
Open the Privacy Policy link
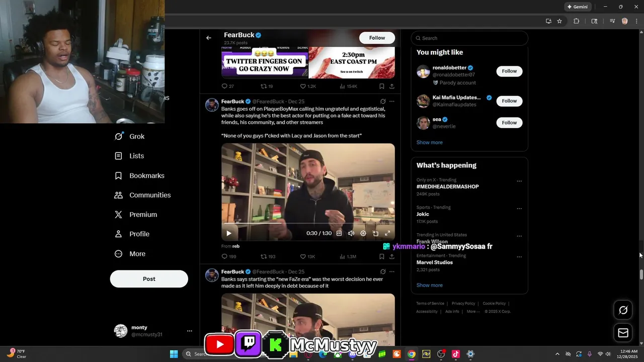463,304
